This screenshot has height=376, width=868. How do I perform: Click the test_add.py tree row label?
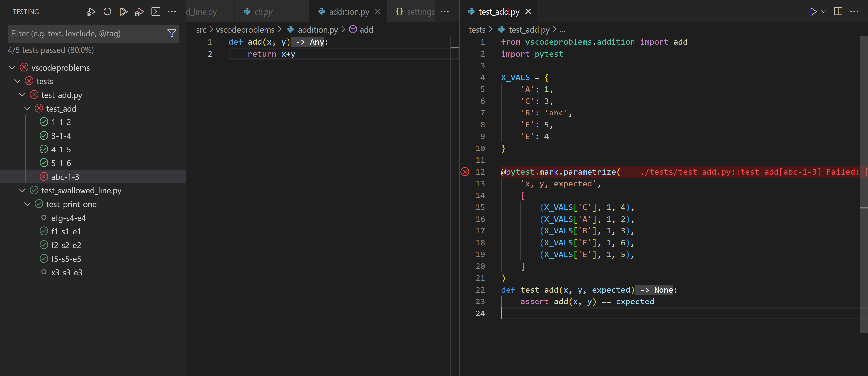[62, 95]
